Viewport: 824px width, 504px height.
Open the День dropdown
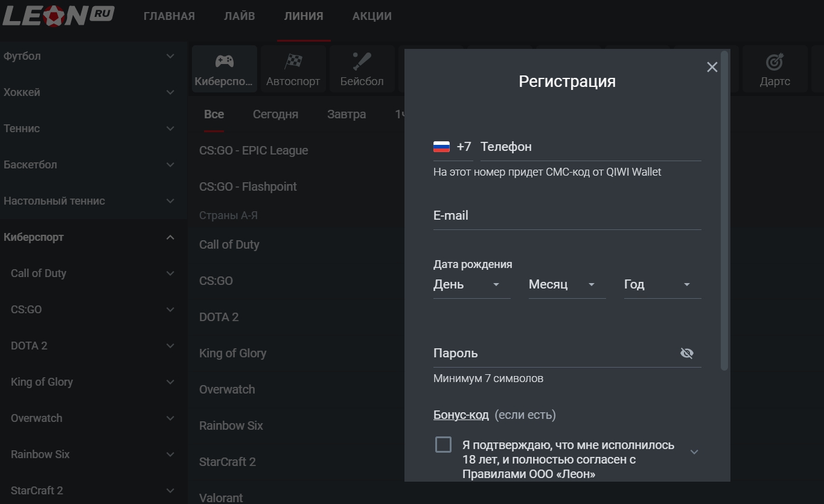(471, 284)
